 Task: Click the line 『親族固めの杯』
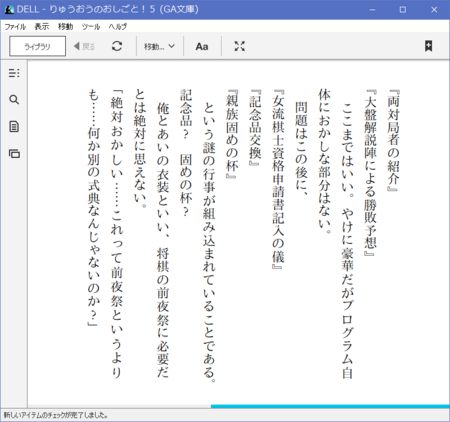[232, 134]
